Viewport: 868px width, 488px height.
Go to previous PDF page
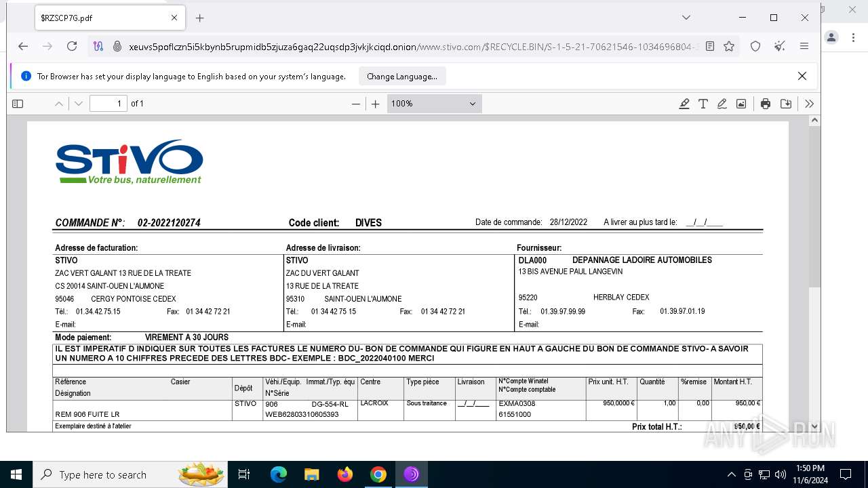(59, 104)
